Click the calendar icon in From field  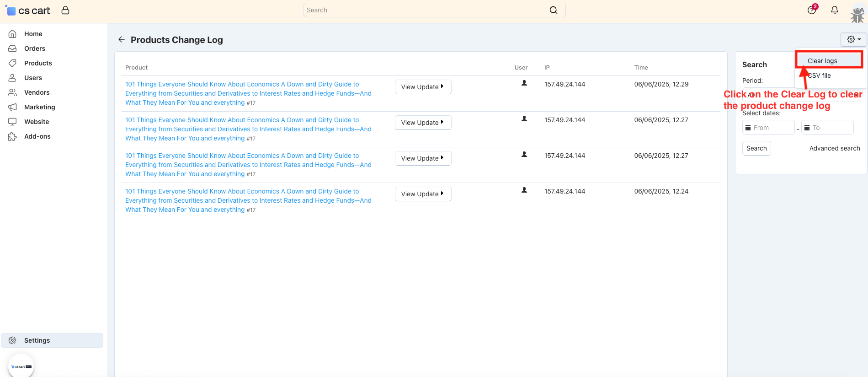748,128
